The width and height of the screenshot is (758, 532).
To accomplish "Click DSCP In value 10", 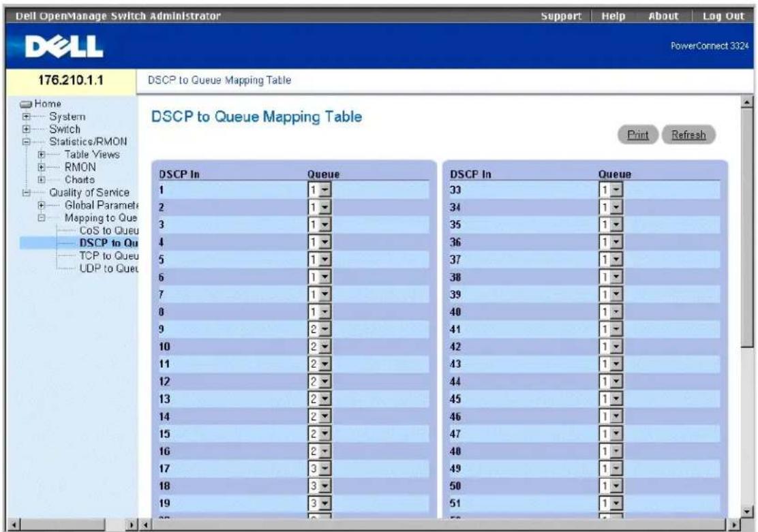I will 165,347.
